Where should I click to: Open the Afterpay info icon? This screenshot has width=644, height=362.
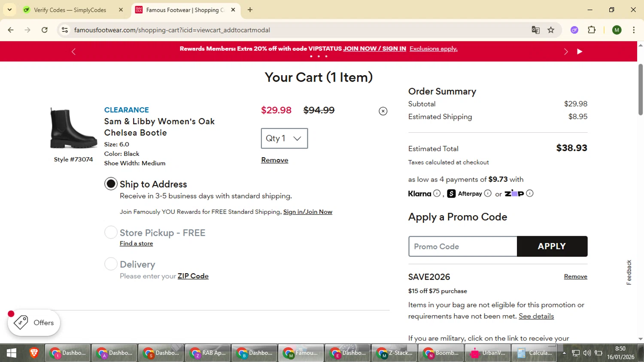click(x=488, y=193)
